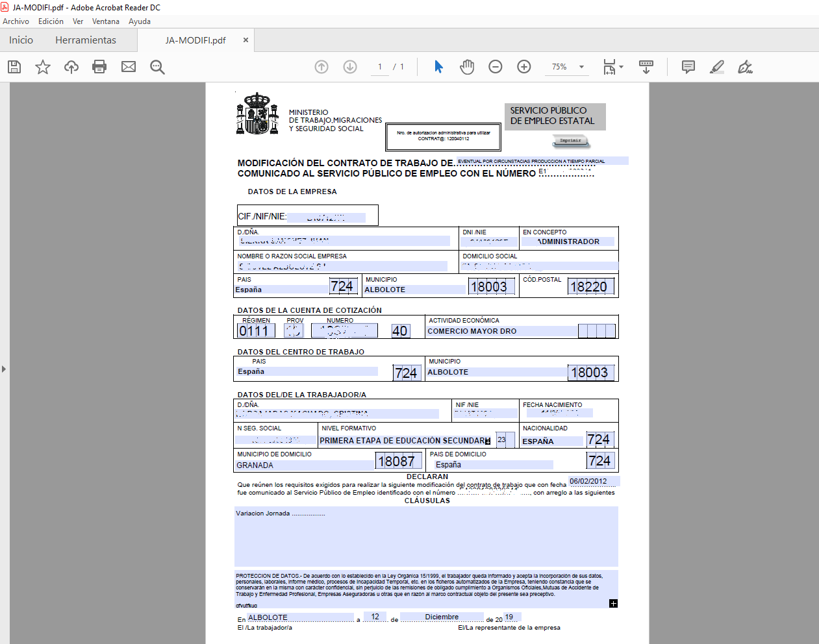Click the contract date field 06/02/2012
Screen dimensions: 819x644
594,481
